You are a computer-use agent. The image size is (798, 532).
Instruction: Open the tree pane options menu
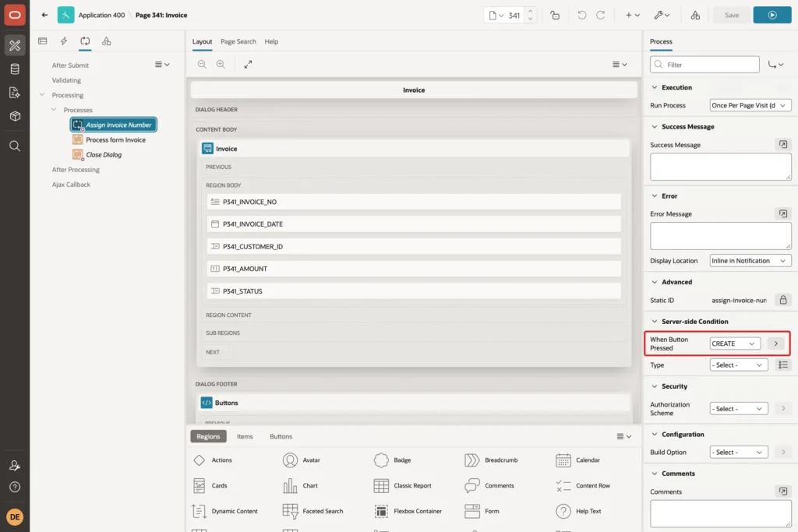click(x=162, y=65)
